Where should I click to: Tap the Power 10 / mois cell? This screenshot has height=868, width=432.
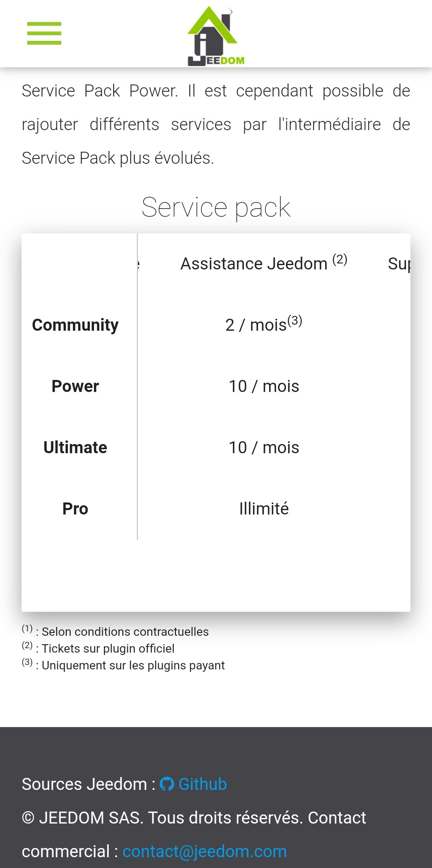(x=264, y=386)
